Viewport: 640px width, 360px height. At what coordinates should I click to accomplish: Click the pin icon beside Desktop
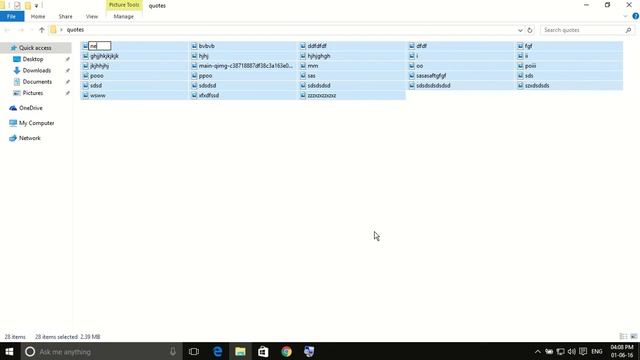click(x=67, y=59)
